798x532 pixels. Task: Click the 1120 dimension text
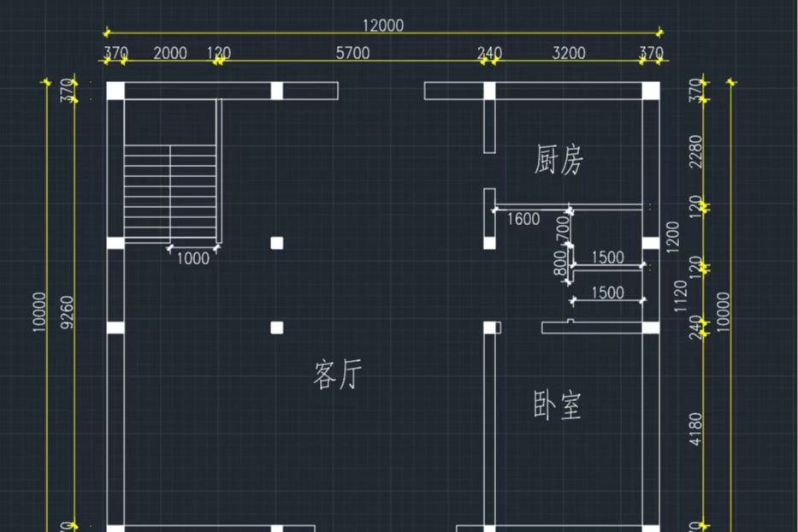click(681, 295)
